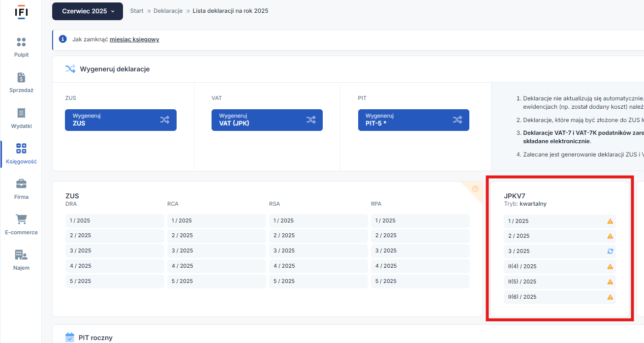The height and width of the screenshot is (343, 644).
Task: Click the IFI logo in sidebar
Action: coord(21,12)
